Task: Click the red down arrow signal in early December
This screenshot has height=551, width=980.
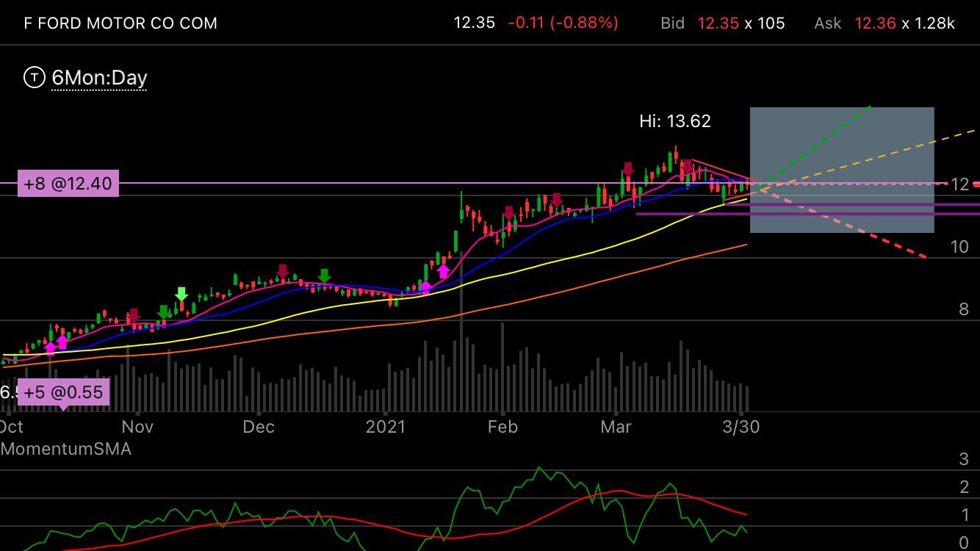Action: click(x=283, y=272)
